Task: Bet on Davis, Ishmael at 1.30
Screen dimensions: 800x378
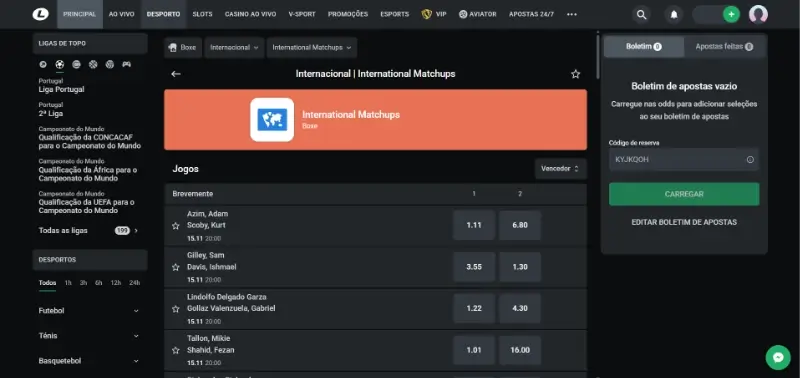Action: click(x=520, y=267)
